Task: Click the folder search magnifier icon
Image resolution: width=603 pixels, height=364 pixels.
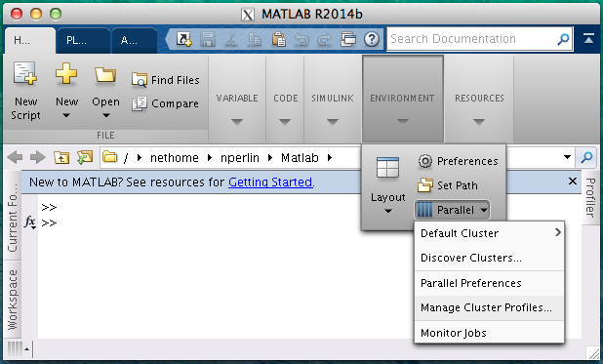Action: point(586,157)
